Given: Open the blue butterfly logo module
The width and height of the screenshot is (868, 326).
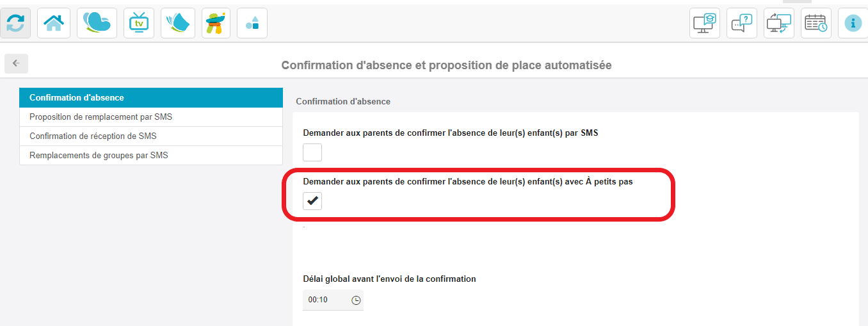Looking at the screenshot, I should 97,23.
